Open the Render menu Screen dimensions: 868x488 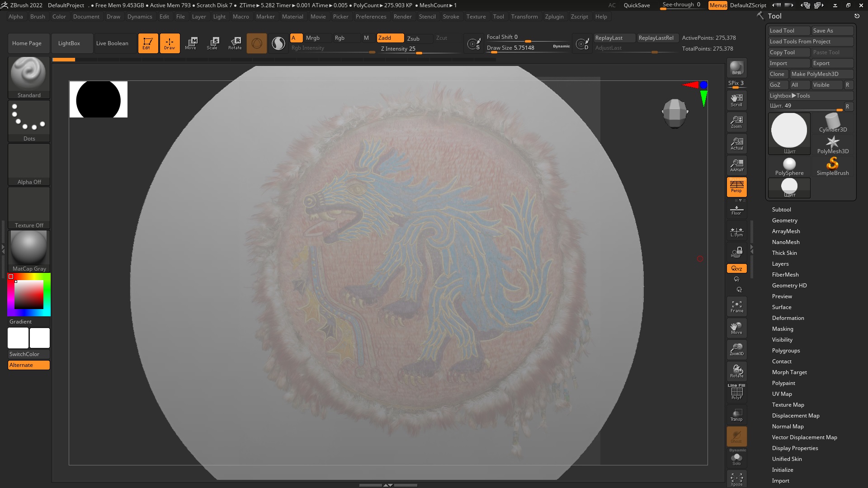click(x=402, y=17)
